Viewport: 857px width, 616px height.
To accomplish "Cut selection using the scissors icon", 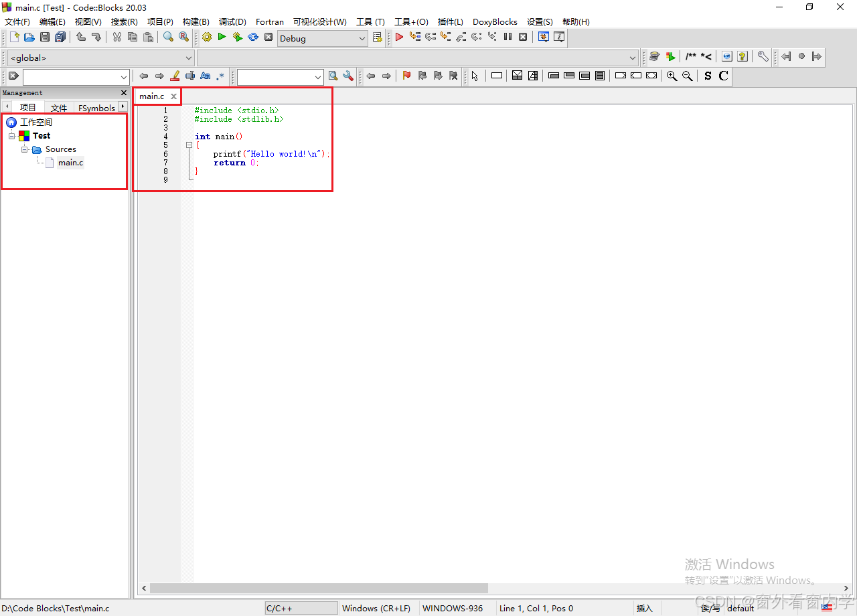I will [117, 37].
